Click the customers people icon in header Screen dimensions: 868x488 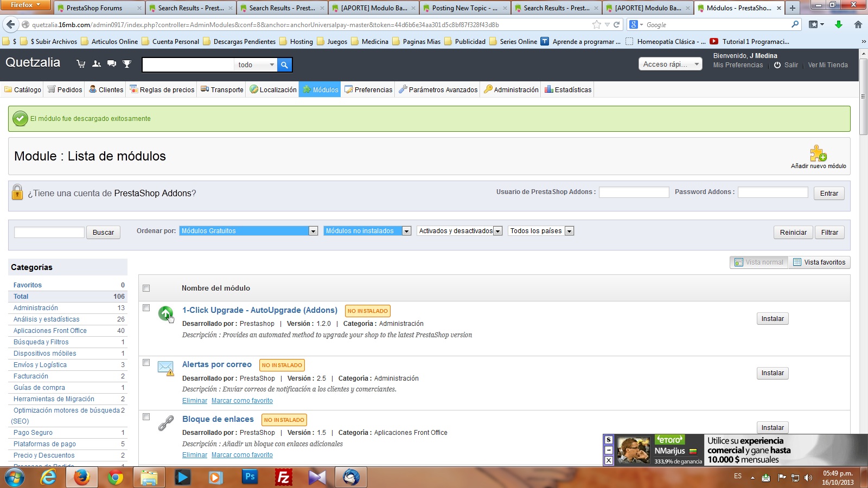[x=97, y=64]
